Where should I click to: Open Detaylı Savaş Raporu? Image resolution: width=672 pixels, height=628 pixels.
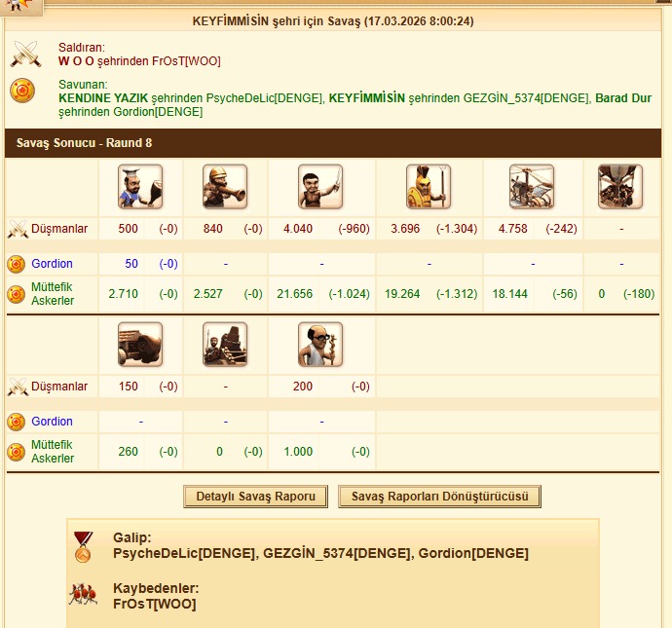click(x=256, y=497)
